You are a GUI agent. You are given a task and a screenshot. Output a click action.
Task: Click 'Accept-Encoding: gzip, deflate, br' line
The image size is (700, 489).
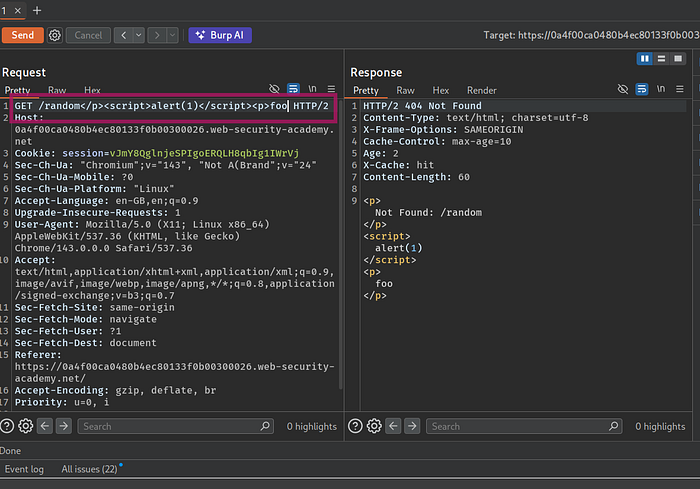[x=115, y=390]
